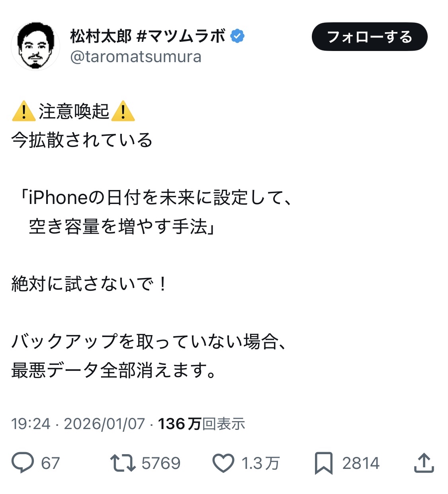Open the share upload icon

point(424,463)
